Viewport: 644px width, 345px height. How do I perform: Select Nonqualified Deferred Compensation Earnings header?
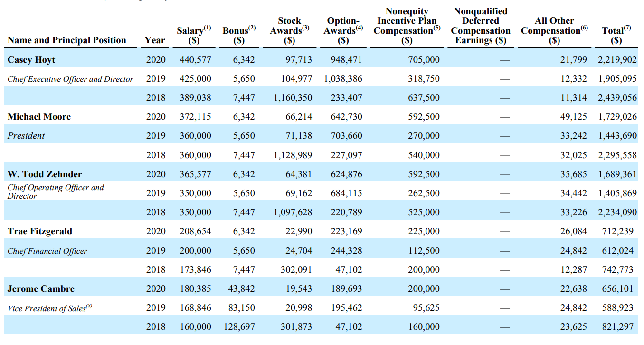tap(481, 26)
